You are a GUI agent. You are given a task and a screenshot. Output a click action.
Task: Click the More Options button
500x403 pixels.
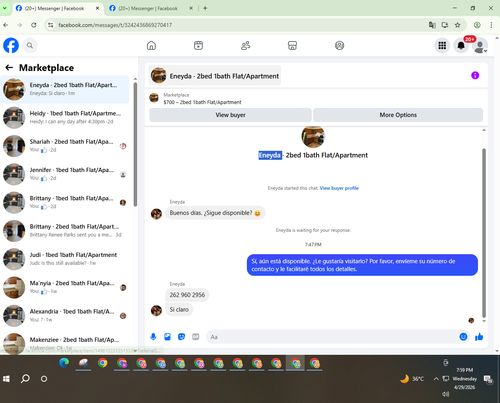pos(398,115)
